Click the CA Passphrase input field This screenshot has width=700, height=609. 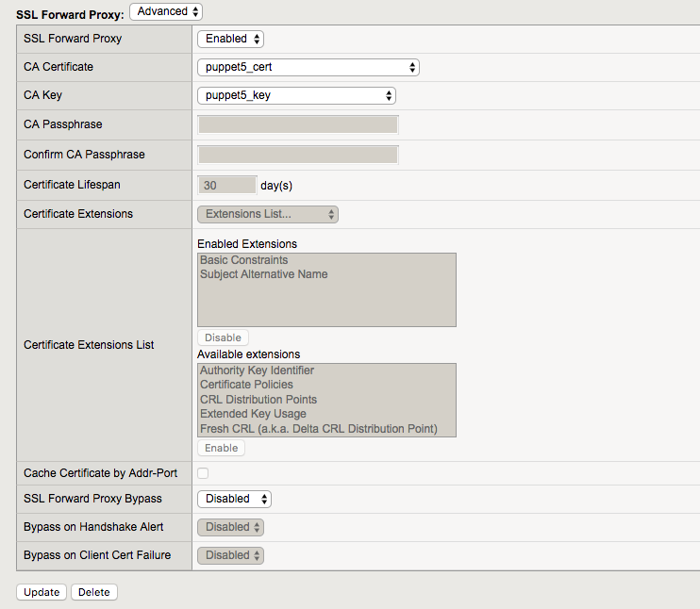coord(297,124)
